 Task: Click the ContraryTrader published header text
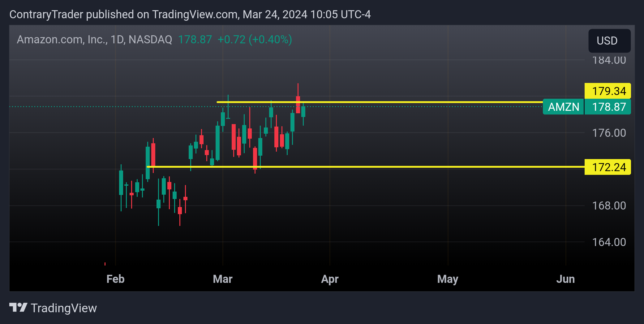tap(190, 15)
